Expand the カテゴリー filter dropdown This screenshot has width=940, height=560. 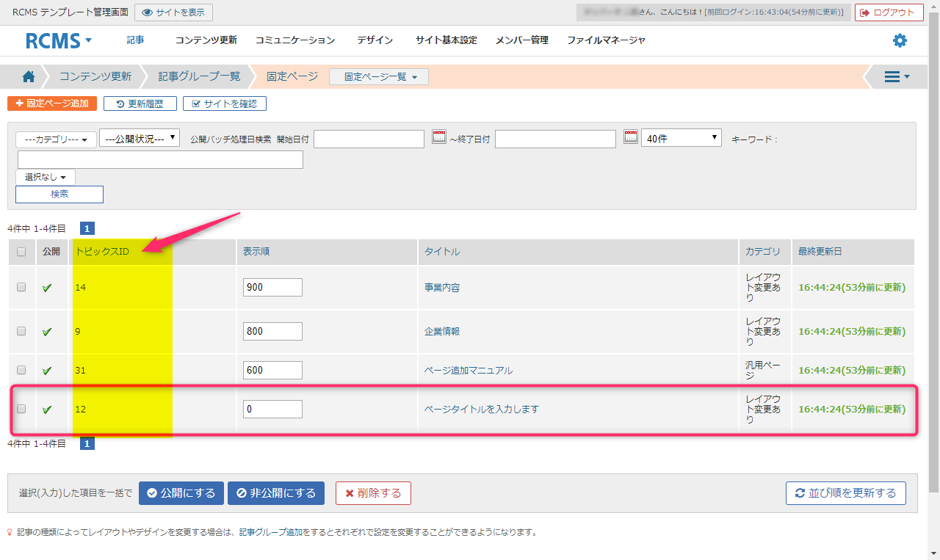click(56, 139)
